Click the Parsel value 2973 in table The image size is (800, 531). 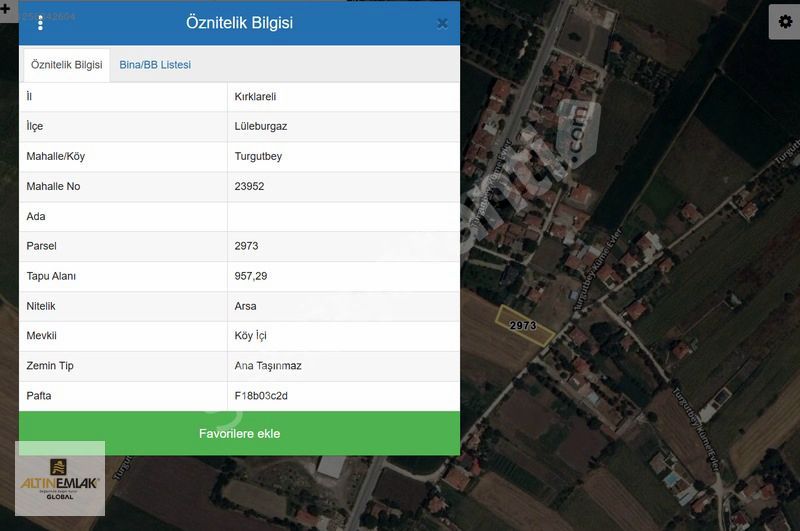click(246, 246)
